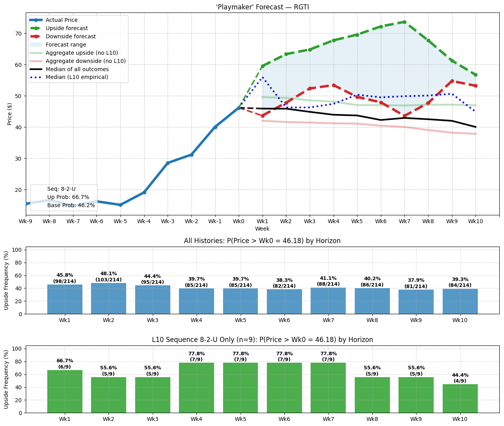504x426 pixels.
Task: Select Median (L10 empirical) in the legend
Action: point(77,77)
